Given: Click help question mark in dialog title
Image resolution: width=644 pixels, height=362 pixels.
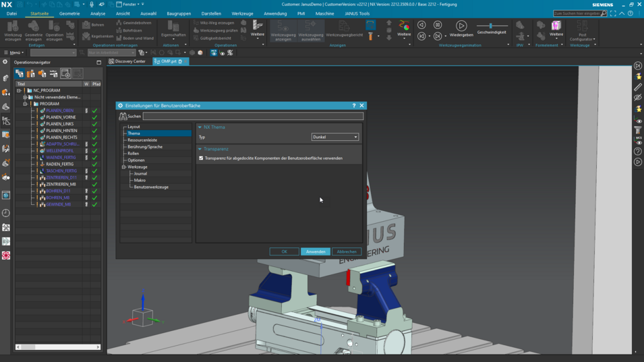Looking at the screenshot, I should point(353,105).
